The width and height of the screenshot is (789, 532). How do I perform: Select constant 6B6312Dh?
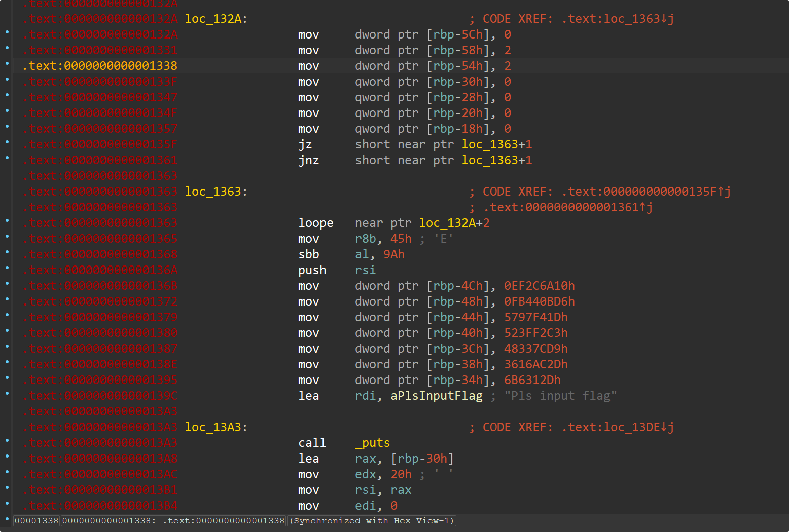click(532, 380)
